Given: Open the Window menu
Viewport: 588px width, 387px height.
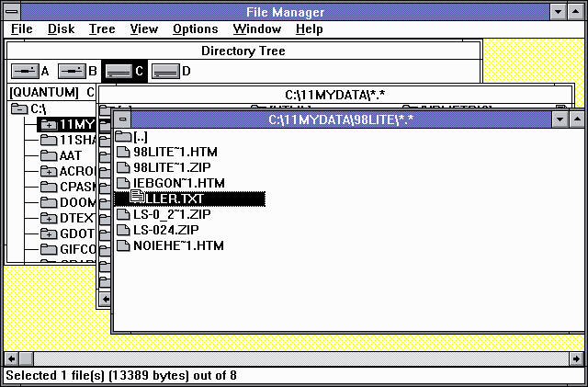Looking at the screenshot, I should point(257,28).
